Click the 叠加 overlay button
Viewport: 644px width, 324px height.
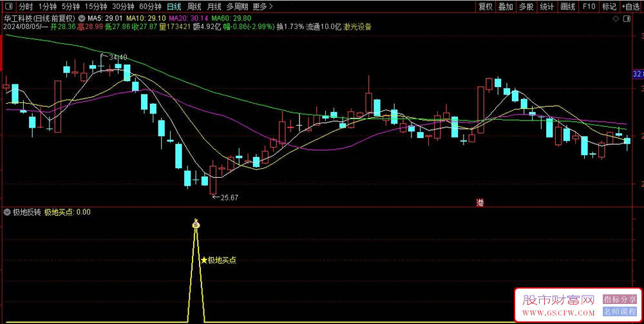tap(506, 6)
